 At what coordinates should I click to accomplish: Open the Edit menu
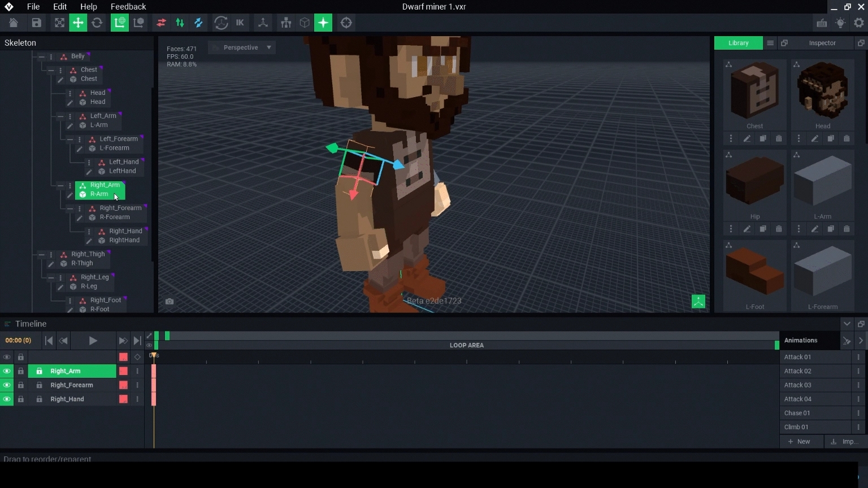point(60,7)
